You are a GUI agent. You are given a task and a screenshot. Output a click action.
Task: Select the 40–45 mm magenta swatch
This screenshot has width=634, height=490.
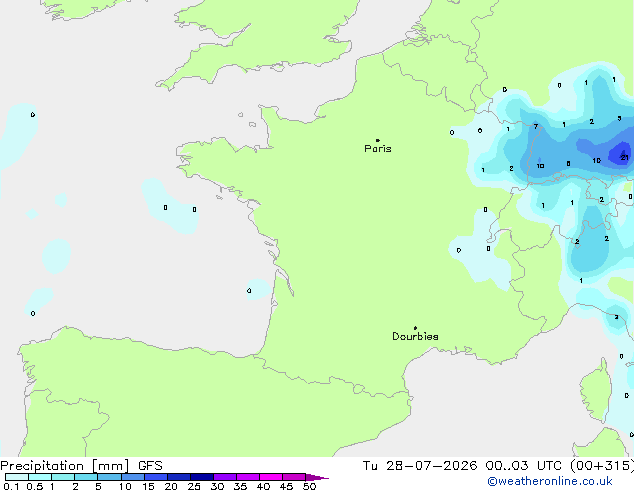click(271, 477)
